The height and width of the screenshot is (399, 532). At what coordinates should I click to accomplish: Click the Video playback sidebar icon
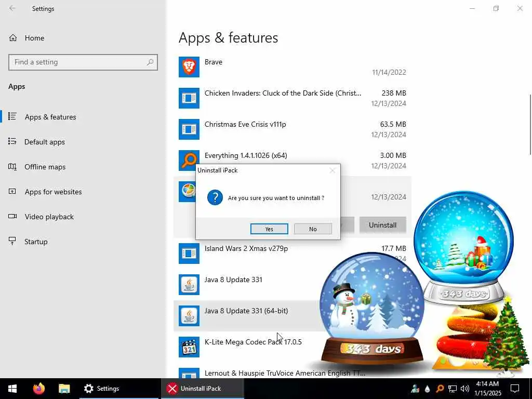(12, 217)
